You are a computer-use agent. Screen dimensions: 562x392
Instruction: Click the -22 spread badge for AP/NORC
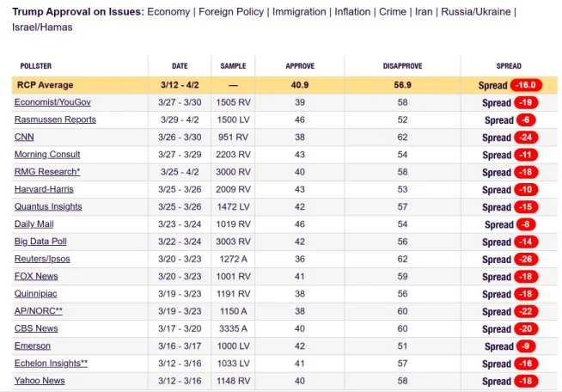(x=526, y=311)
